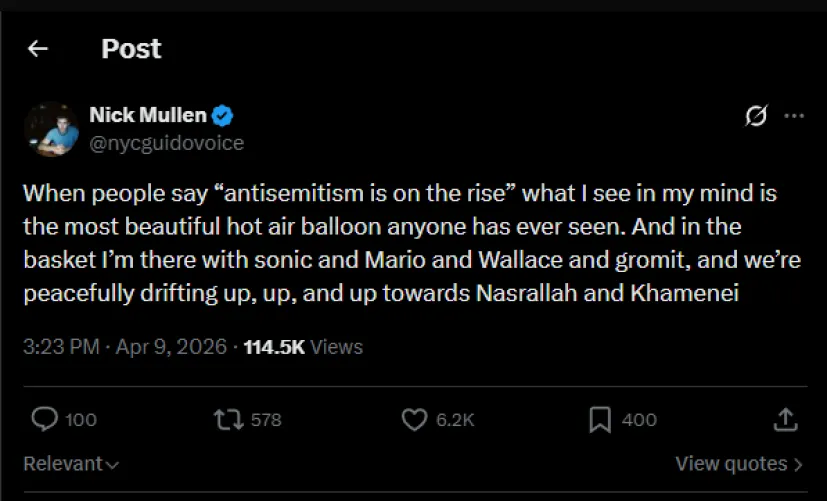Go back using the left arrow

(x=38, y=49)
